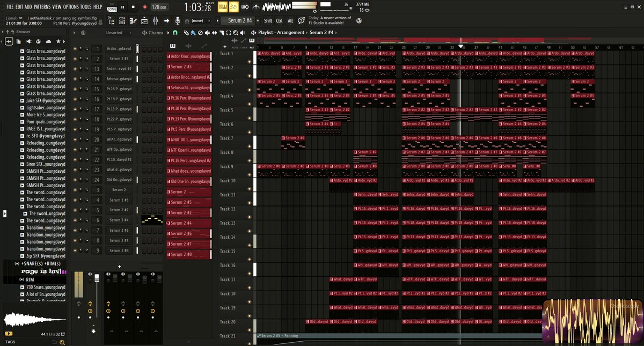Viewport: 644px width, 346px height.
Task: Pause playback with the pause button
Action: click(123, 7)
